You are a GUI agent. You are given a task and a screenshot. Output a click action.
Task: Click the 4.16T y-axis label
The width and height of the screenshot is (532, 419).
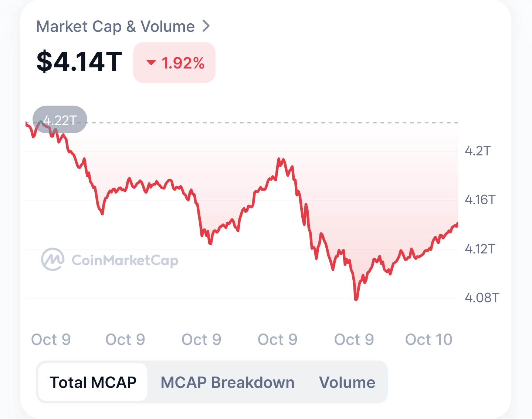pos(480,200)
